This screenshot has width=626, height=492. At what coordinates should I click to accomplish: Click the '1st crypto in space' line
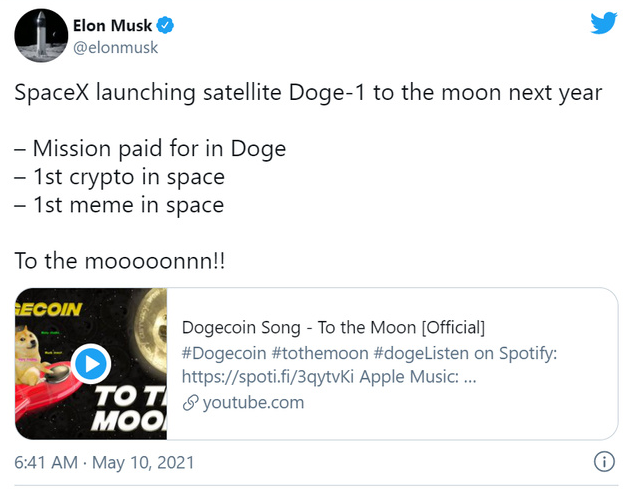[120, 177]
